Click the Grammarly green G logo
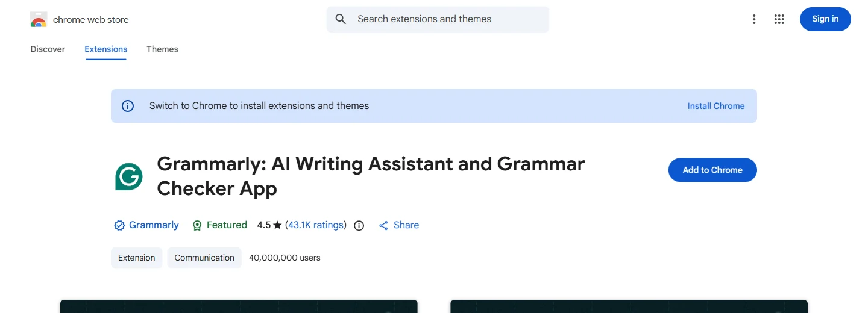Viewport: 868px width, 313px height. click(129, 176)
